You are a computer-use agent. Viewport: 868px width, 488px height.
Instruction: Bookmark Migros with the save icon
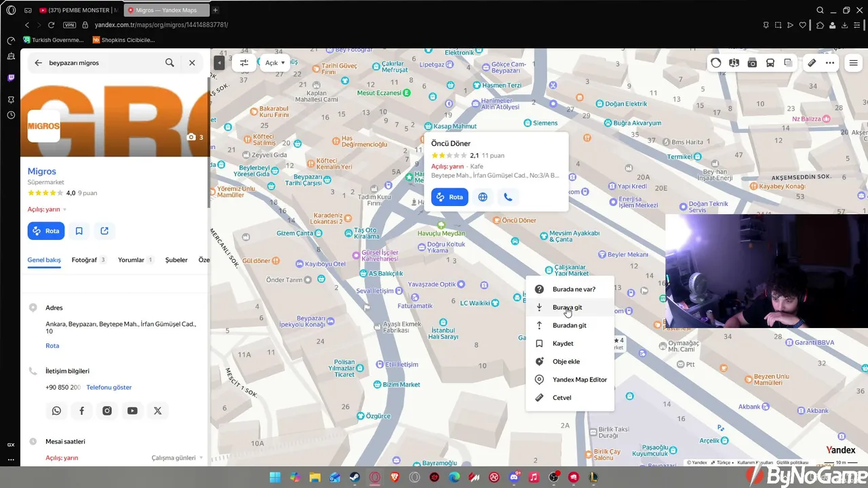tap(79, 231)
